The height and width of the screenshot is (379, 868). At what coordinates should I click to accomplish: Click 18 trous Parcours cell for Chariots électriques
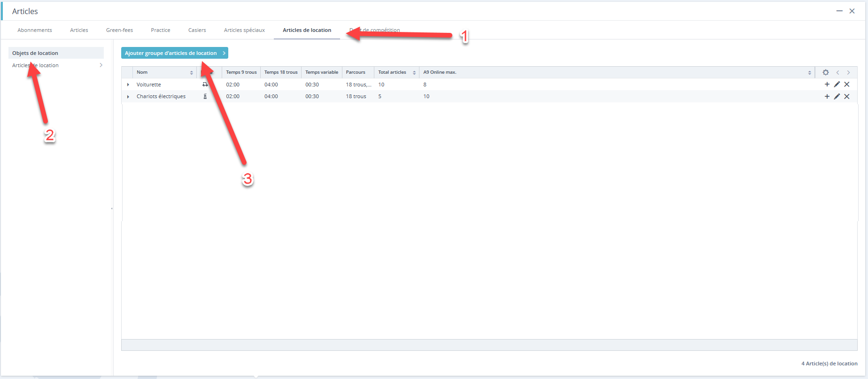click(x=356, y=96)
